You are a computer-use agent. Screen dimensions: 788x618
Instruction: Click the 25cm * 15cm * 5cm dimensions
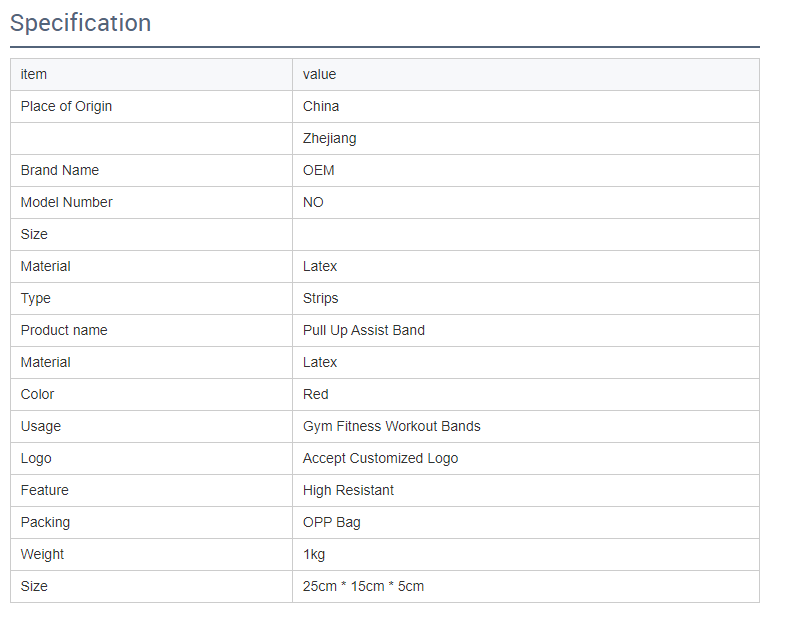363,586
